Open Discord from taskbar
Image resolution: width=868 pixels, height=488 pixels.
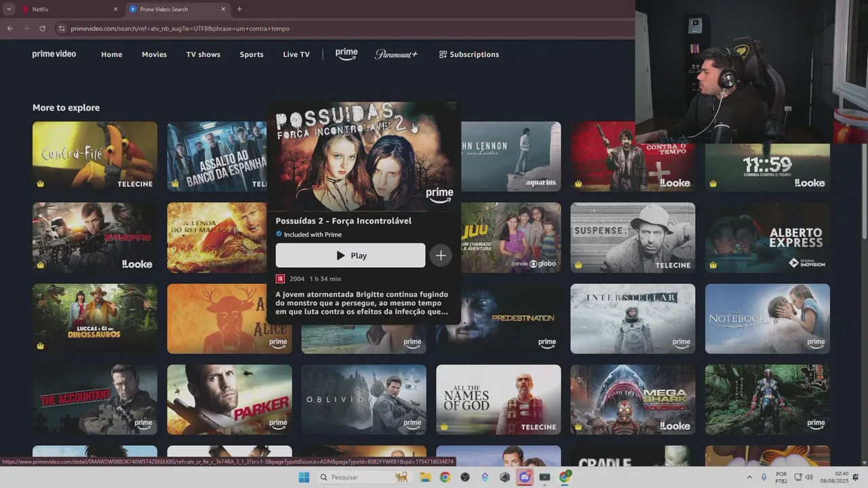coord(525,477)
